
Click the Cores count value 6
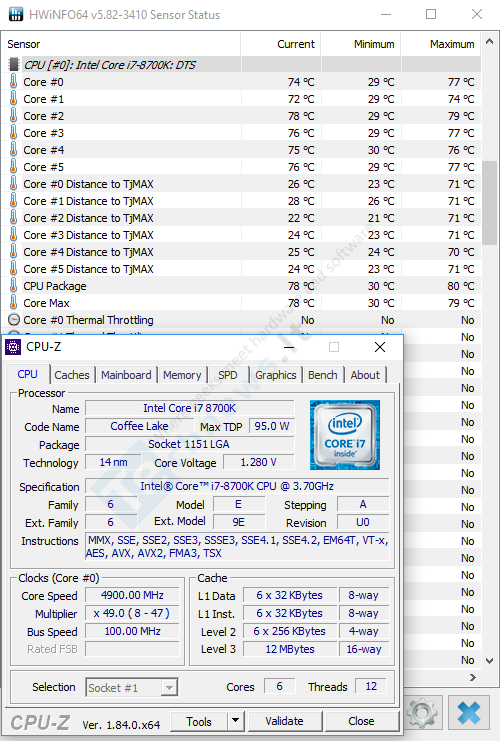pyautogui.click(x=279, y=686)
